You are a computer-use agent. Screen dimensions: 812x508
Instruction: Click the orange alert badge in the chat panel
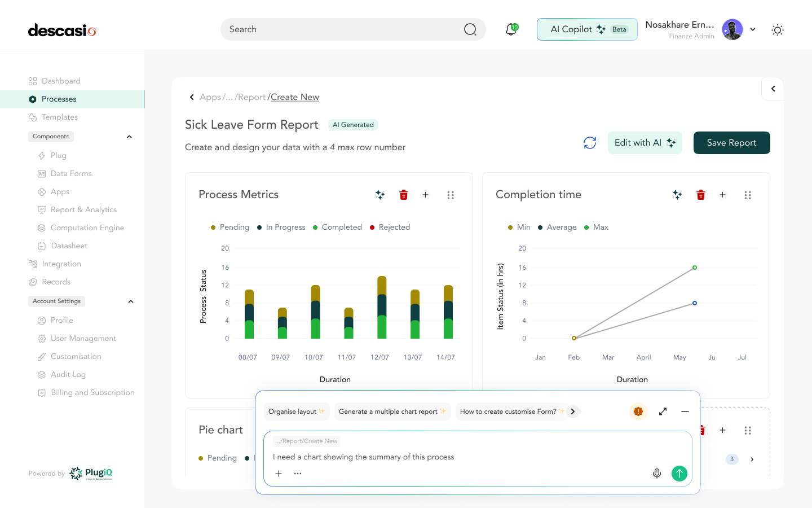click(638, 411)
